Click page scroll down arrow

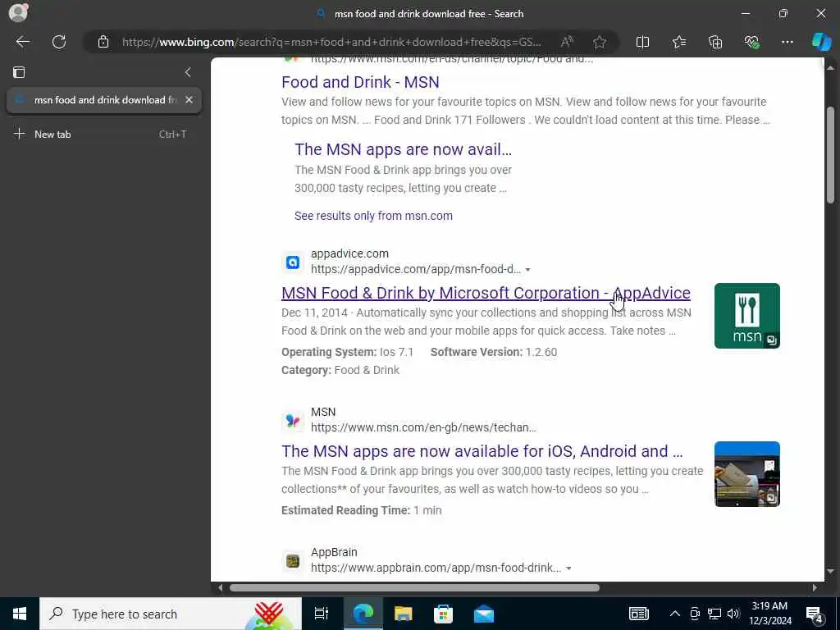(830, 572)
